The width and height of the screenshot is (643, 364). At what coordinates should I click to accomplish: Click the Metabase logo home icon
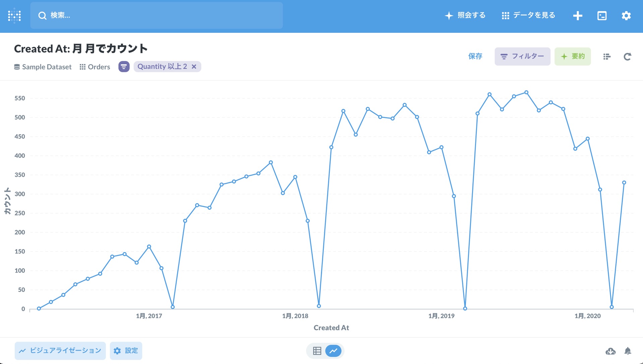(14, 15)
